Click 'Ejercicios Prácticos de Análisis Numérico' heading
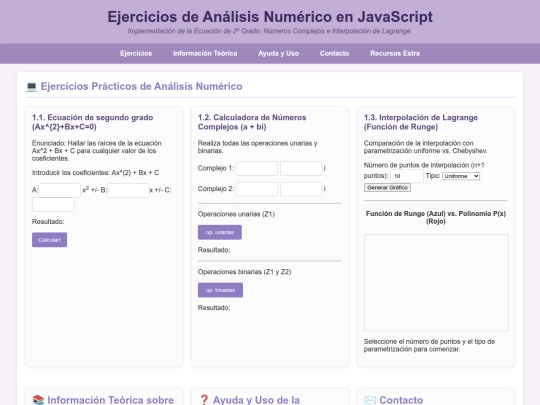 pyautogui.click(x=142, y=86)
